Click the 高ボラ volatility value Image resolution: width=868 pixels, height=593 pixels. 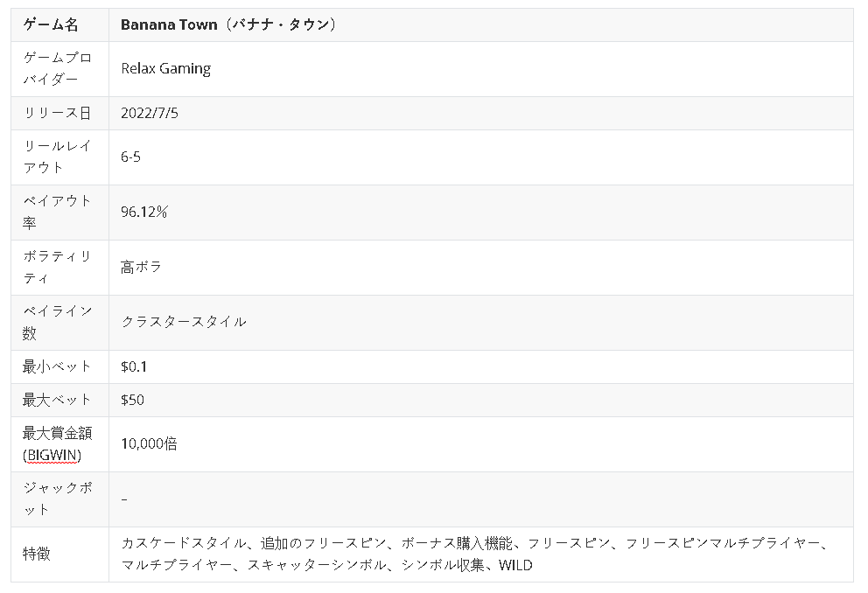[x=141, y=267]
